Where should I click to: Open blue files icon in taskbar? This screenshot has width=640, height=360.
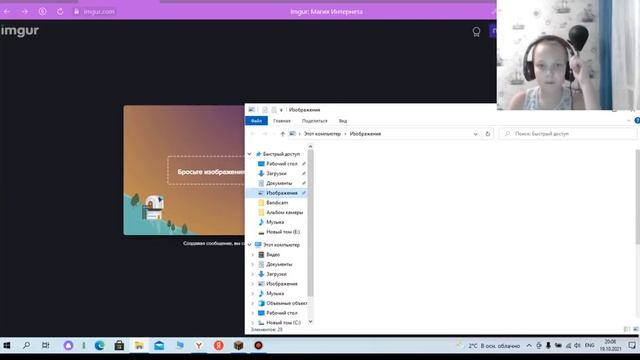[x=180, y=346]
